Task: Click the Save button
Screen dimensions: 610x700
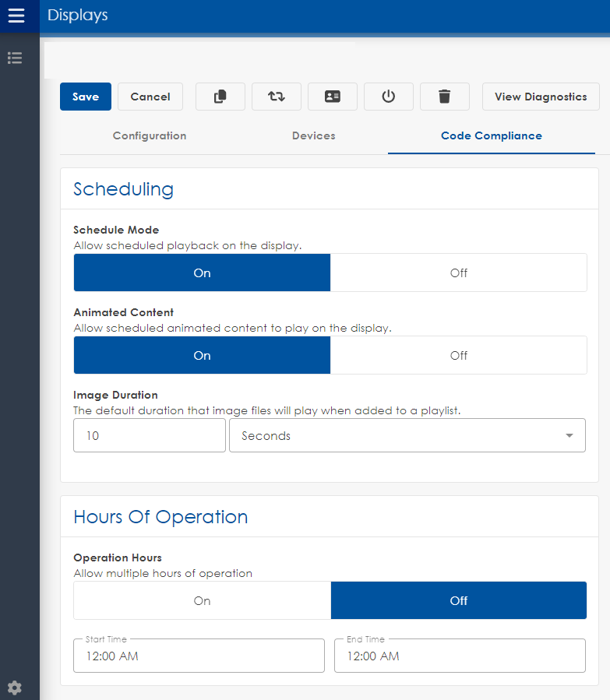Action: [x=86, y=97]
